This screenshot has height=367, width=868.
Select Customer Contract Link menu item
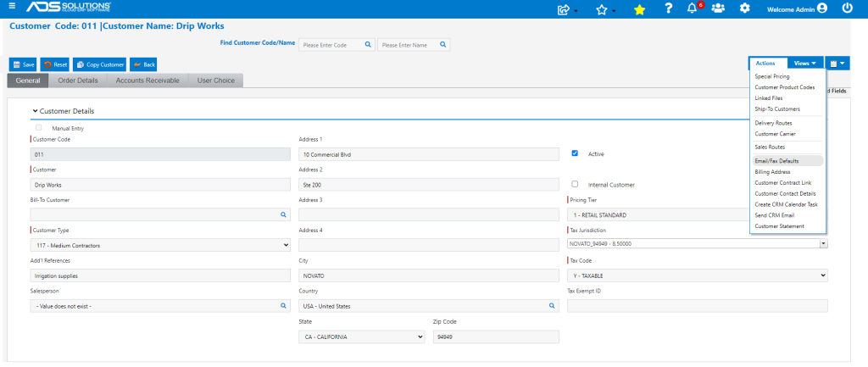(x=782, y=183)
